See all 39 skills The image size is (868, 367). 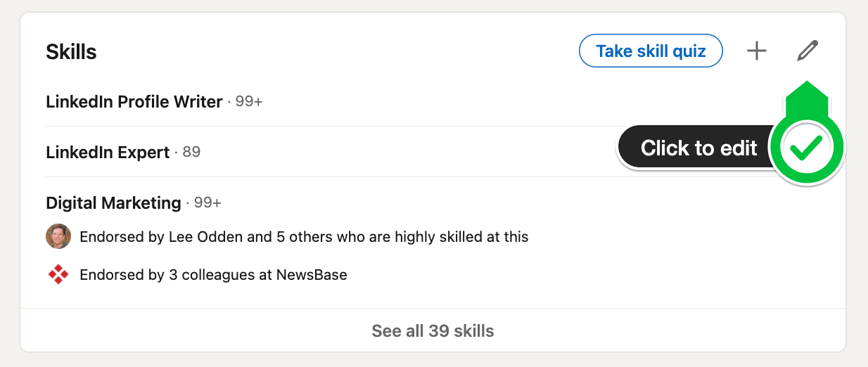[433, 330]
